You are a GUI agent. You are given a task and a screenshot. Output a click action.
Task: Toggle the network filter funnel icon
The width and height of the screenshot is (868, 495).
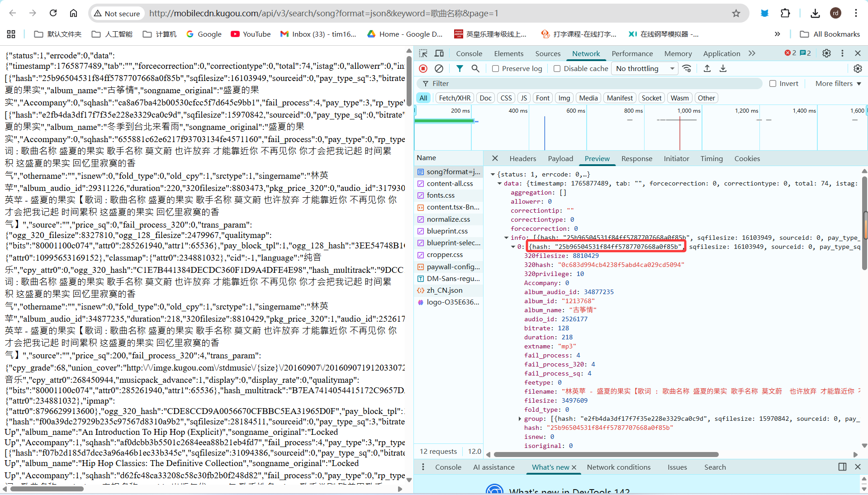coord(460,68)
